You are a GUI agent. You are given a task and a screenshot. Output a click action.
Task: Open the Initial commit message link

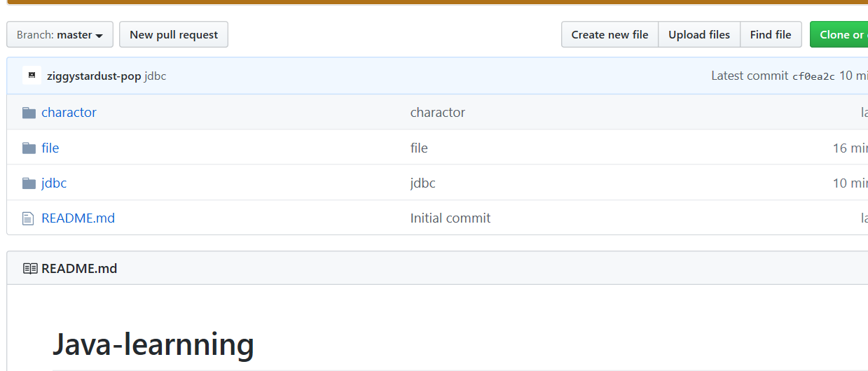click(450, 218)
